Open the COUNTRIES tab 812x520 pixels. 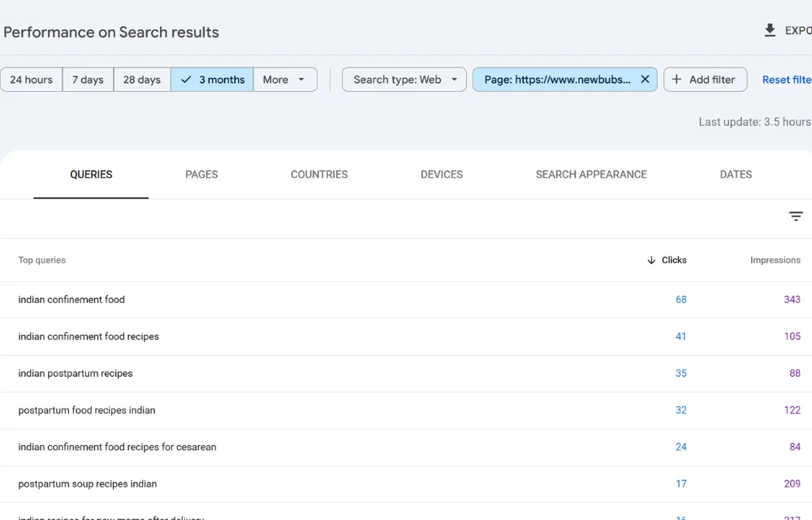point(319,174)
